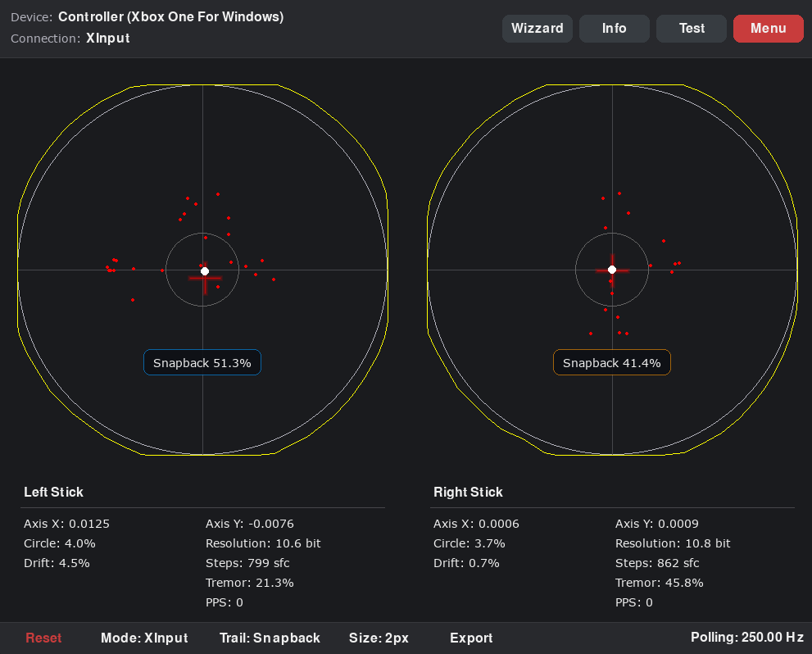Select left stick Drift: 4.5% value
The height and width of the screenshot is (654, 812).
coord(57,563)
